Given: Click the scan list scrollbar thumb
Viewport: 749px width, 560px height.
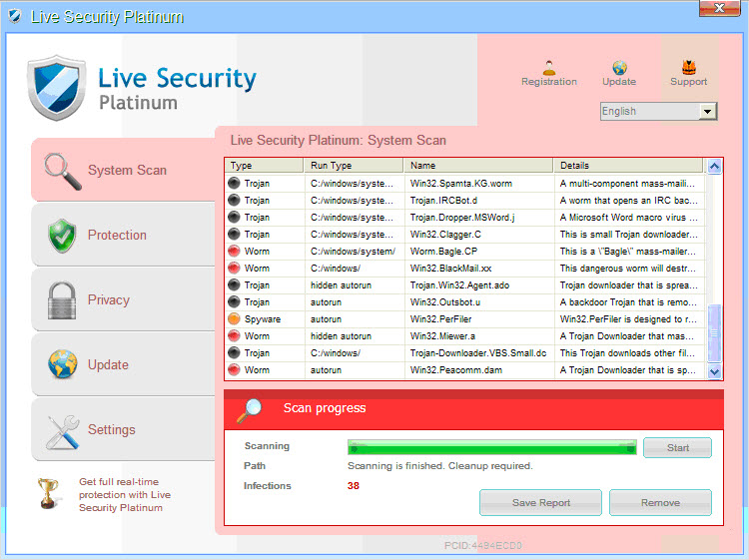Looking at the screenshot, I should tap(714, 332).
